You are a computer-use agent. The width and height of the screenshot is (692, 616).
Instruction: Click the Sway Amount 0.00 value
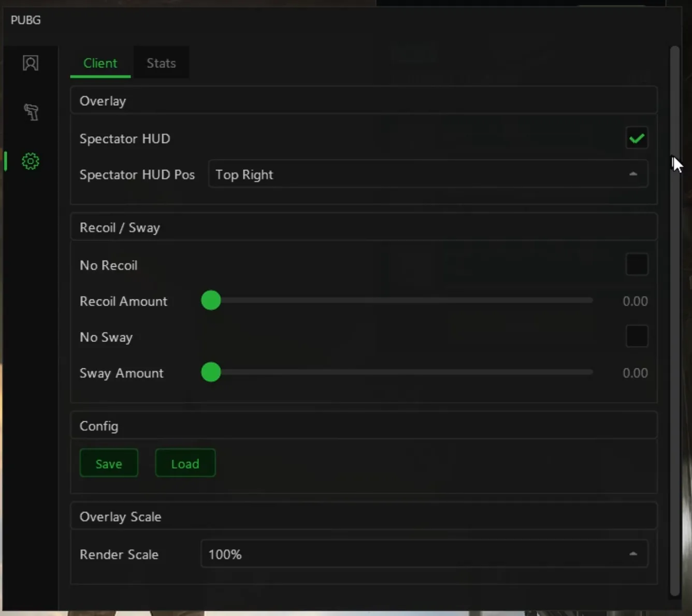pyautogui.click(x=635, y=373)
